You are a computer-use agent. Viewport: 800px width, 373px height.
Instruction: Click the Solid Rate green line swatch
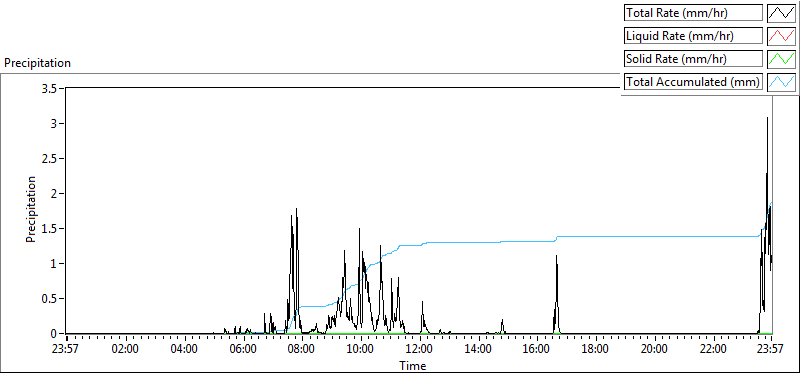(x=782, y=59)
